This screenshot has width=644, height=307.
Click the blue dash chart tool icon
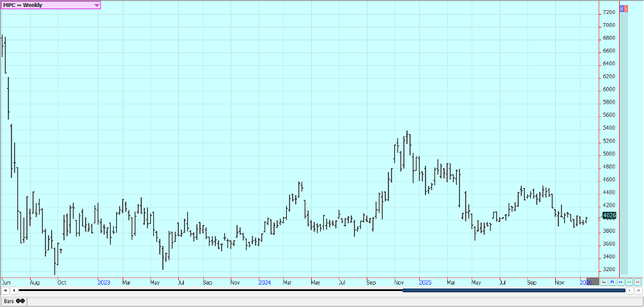click(621, 281)
